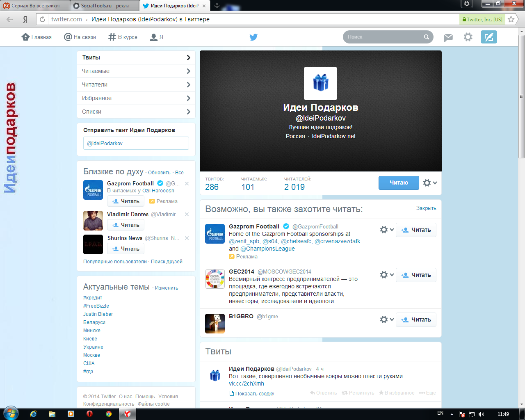Open a new browser tab with plus

pyautogui.click(x=217, y=6)
